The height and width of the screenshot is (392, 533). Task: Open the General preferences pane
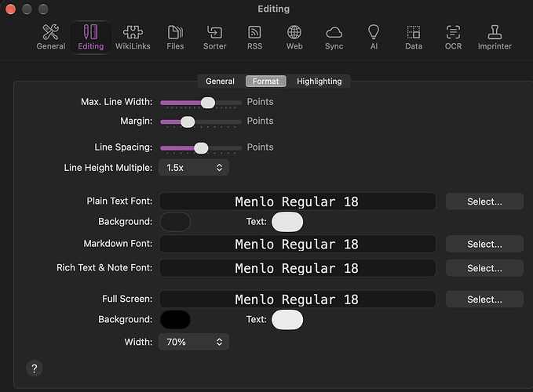pyautogui.click(x=51, y=38)
